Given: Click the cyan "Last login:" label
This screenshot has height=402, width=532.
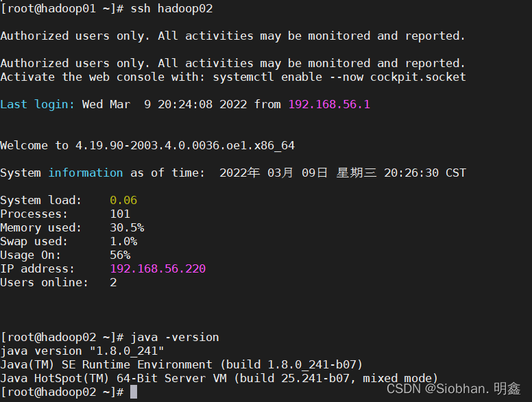Looking at the screenshot, I should click(38, 104).
